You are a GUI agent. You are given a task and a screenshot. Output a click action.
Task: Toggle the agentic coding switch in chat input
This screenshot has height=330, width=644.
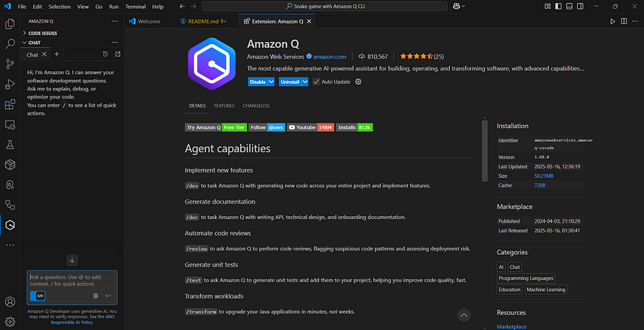pos(38,295)
